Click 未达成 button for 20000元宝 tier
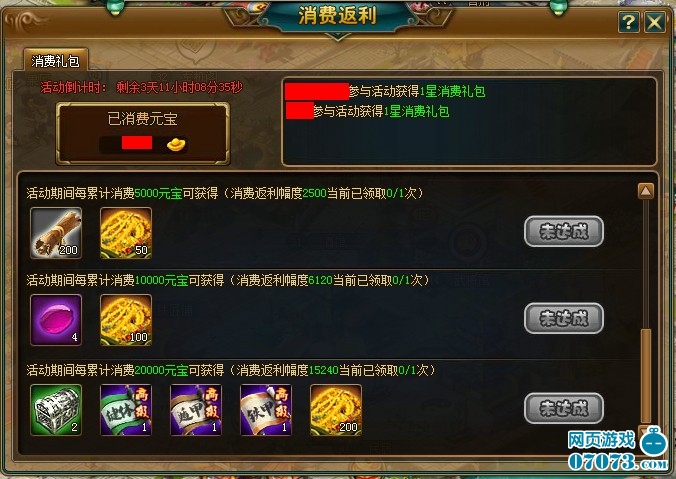Image resolution: width=676 pixels, height=479 pixels. coord(563,408)
